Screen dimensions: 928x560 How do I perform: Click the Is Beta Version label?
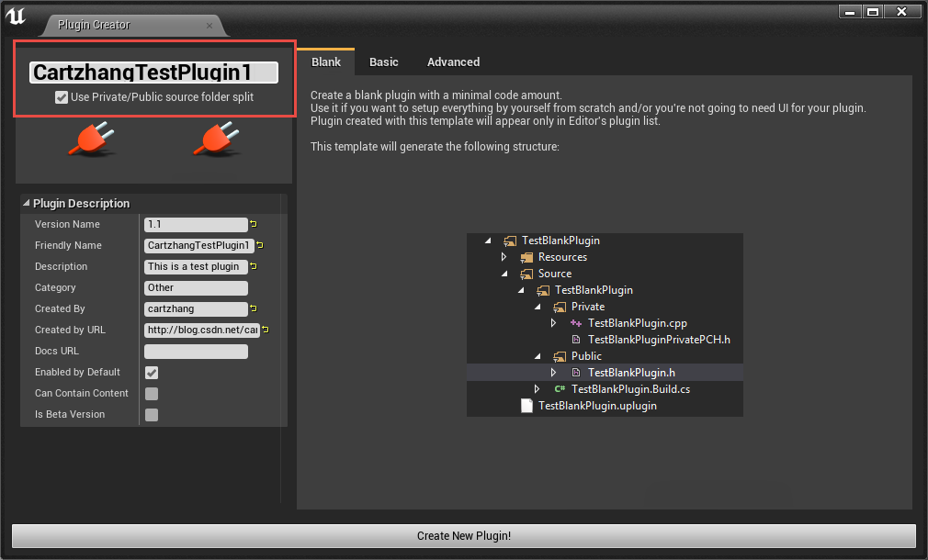pos(70,415)
